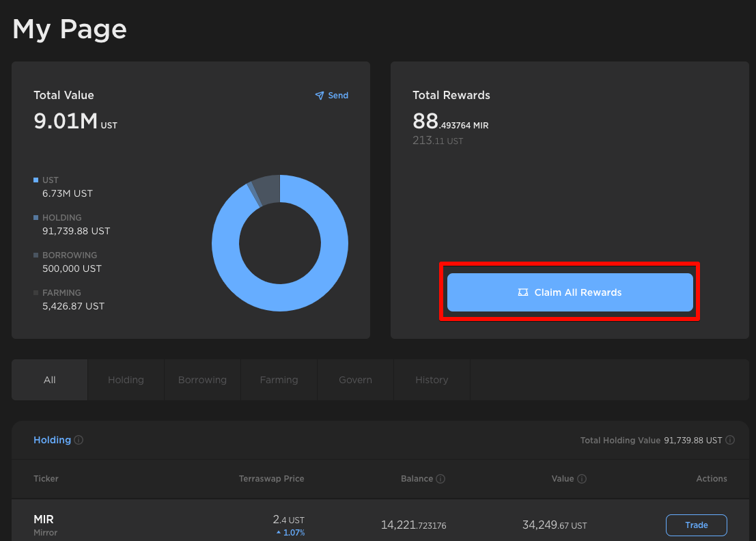Screen dimensions: 756x541
Task: Click the Send paper plane icon
Action: 319,96
